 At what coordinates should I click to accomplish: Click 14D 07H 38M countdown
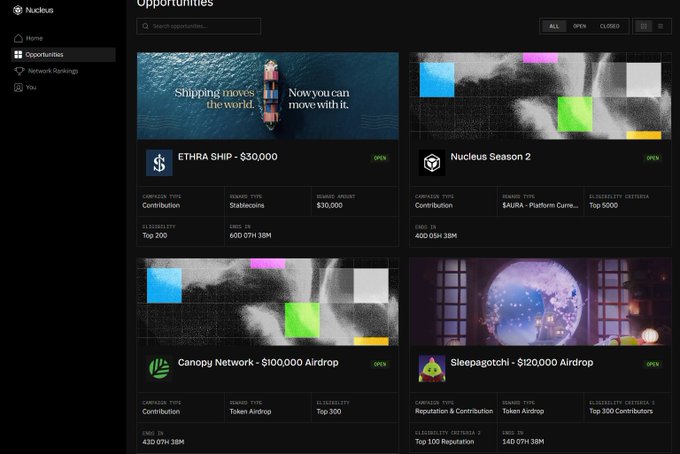523,441
